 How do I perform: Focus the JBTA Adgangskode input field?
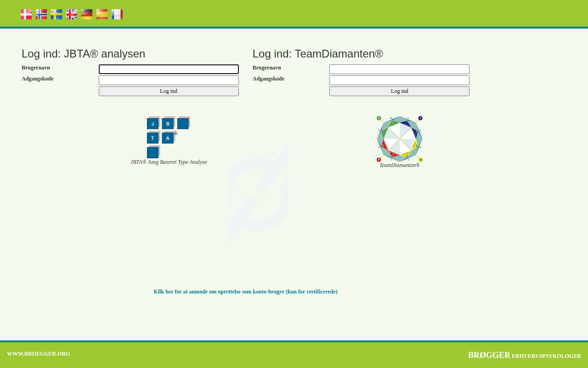(x=169, y=80)
